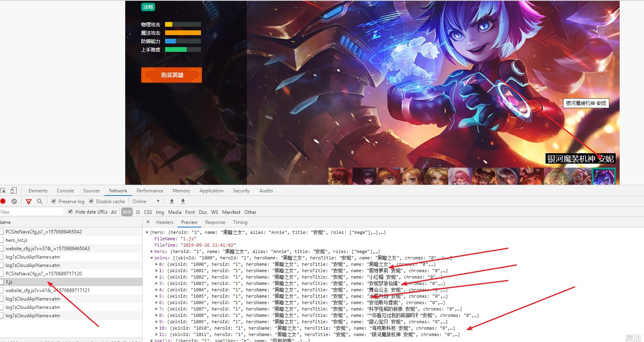Viewport: 644px width, 342px height.
Task: Uncheck the Disable cache checkbox
Action: point(91,201)
